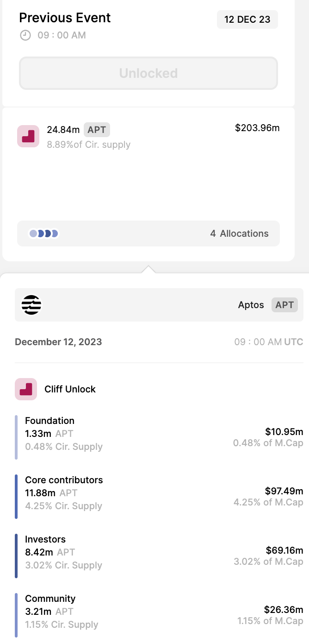Click the clock icon beside 09:00 AM
The height and width of the screenshot is (644, 309).
(25, 35)
